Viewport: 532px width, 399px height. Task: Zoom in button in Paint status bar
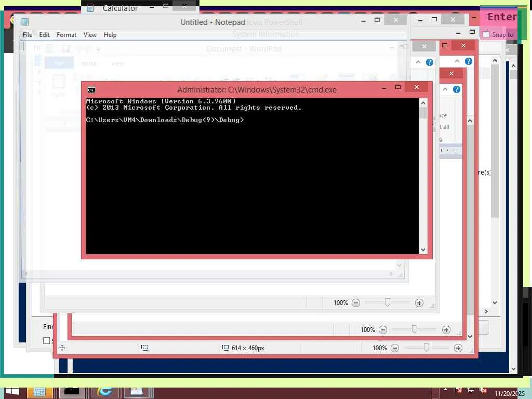tap(458, 348)
